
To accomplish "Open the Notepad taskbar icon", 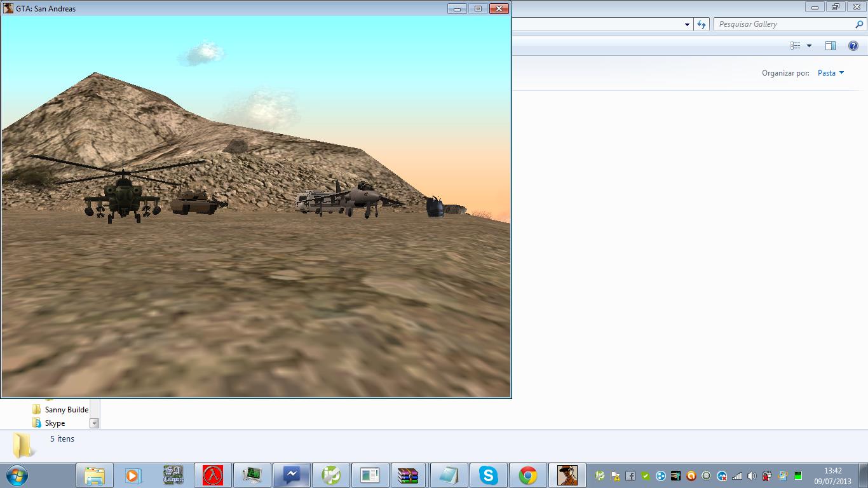I will (449, 475).
